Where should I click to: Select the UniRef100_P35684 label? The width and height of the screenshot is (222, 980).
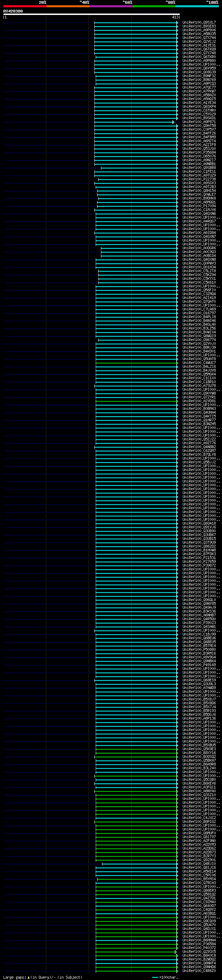(199, 153)
